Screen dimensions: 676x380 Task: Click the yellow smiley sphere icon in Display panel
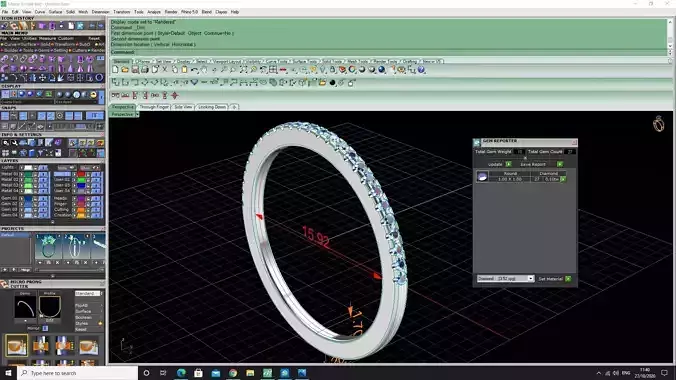[93, 94]
